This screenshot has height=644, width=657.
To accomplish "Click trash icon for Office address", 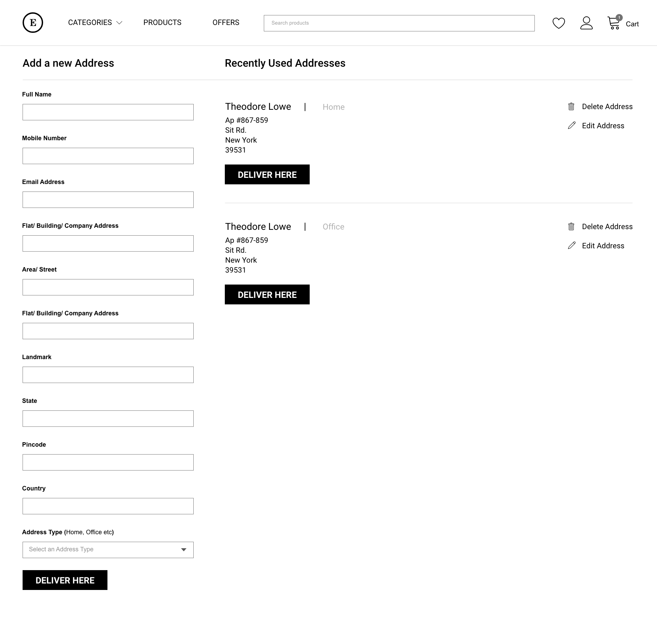I will pos(571,227).
